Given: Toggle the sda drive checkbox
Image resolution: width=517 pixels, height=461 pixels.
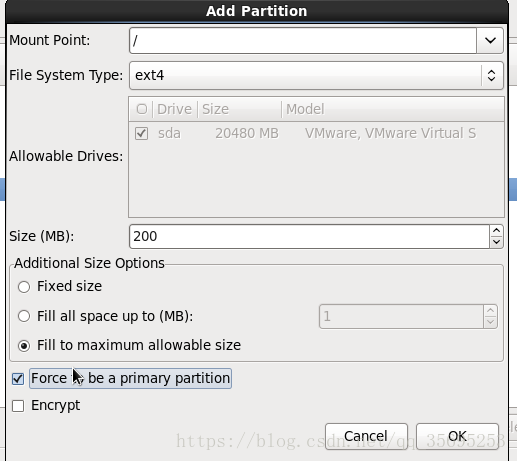Looking at the screenshot, I should 141,133.
